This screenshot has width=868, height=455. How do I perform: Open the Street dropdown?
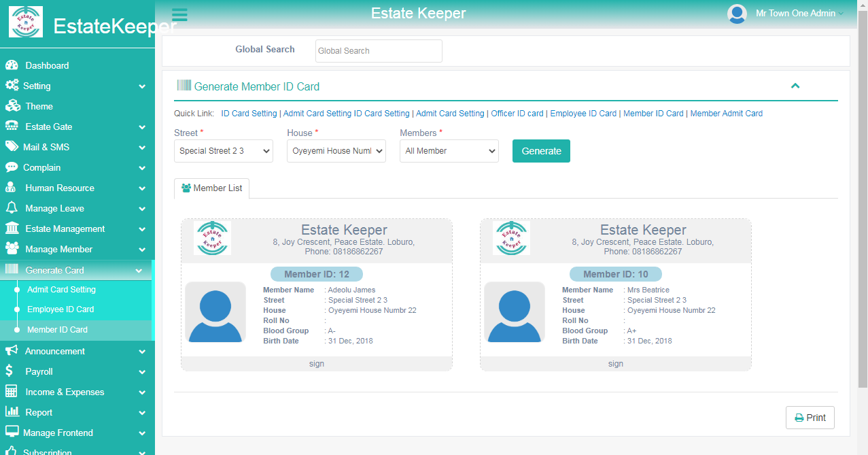(x=223, y=151)
